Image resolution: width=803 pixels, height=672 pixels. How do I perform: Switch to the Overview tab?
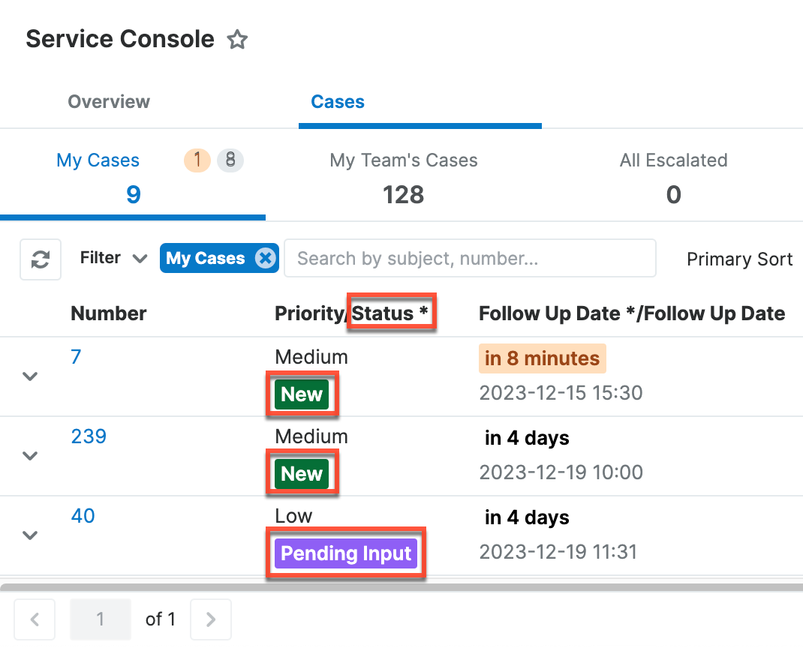pyautogui.click(x=109, y=101)
